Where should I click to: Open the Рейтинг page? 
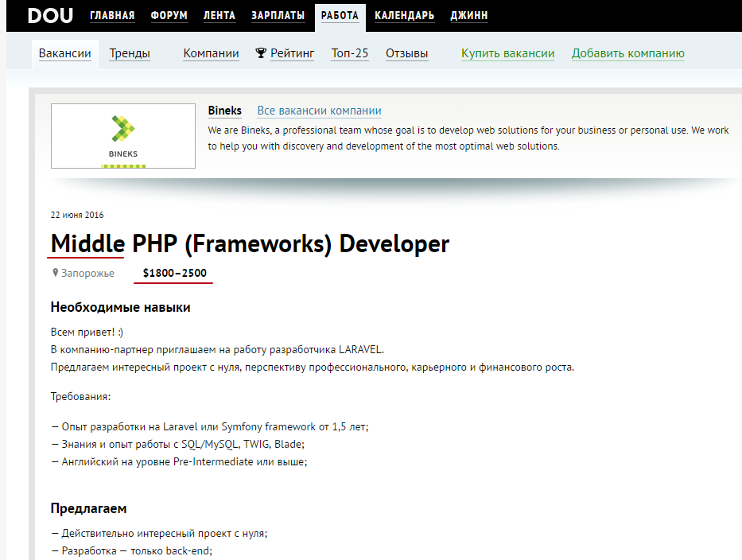(292, 53)
